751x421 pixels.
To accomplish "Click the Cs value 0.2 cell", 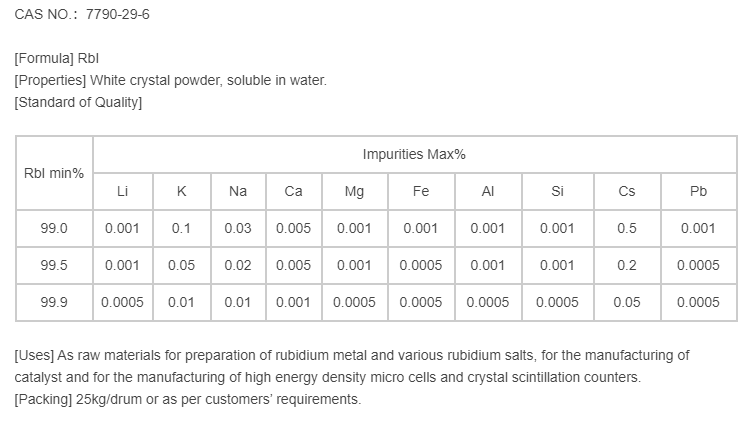I will coord(627,265).
